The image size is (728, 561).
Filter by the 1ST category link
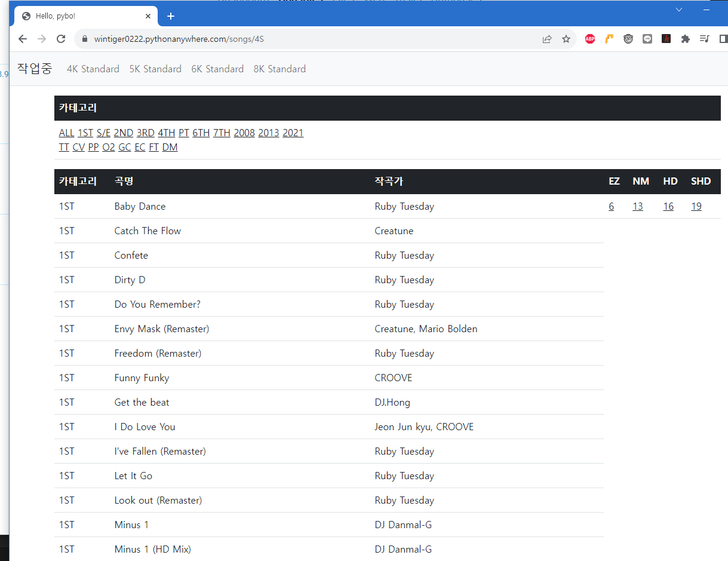point(85,133)
